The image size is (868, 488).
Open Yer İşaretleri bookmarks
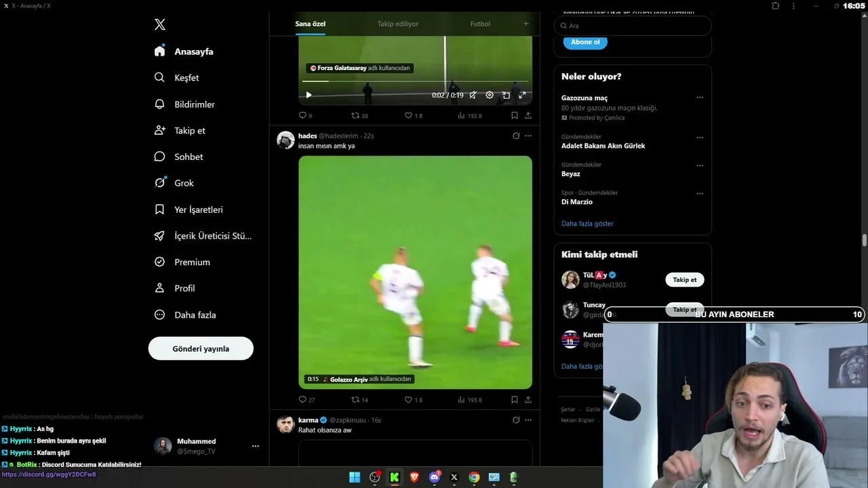click(x=189, y=209)
